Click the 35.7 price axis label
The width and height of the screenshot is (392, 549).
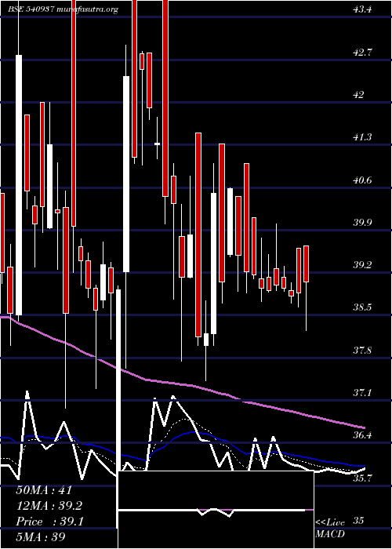(362, 478)
